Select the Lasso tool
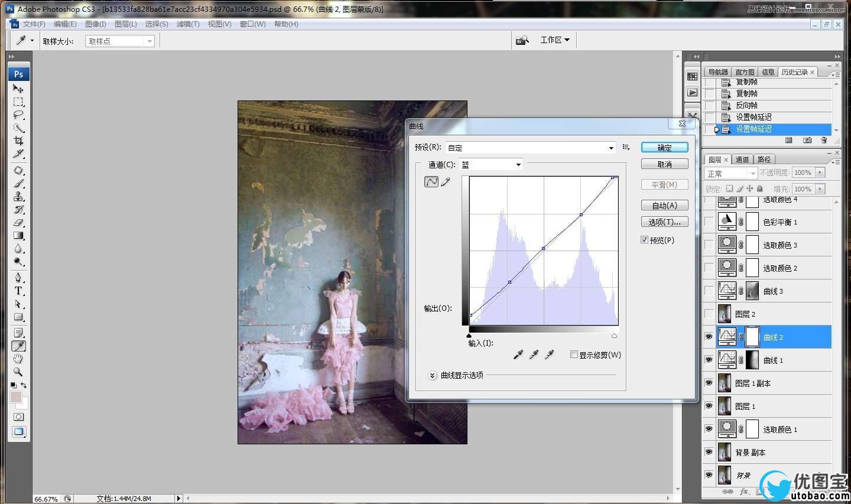 [18, 115]
